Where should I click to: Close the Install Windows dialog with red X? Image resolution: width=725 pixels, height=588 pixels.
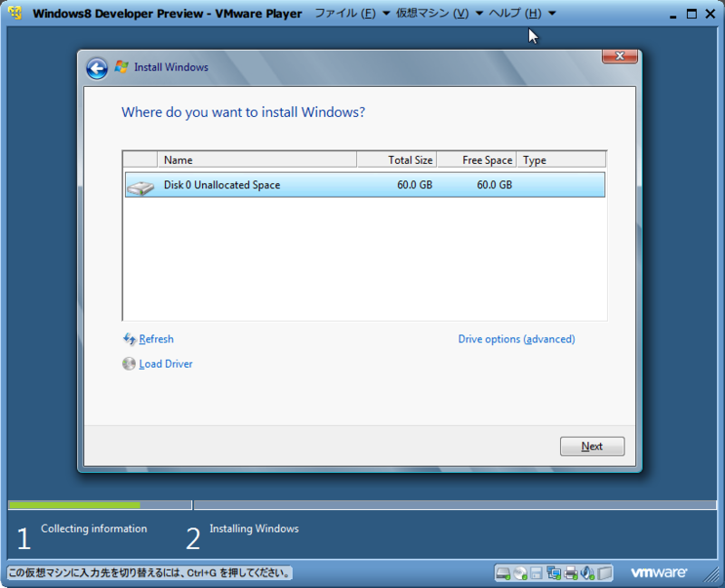(620, 56)
